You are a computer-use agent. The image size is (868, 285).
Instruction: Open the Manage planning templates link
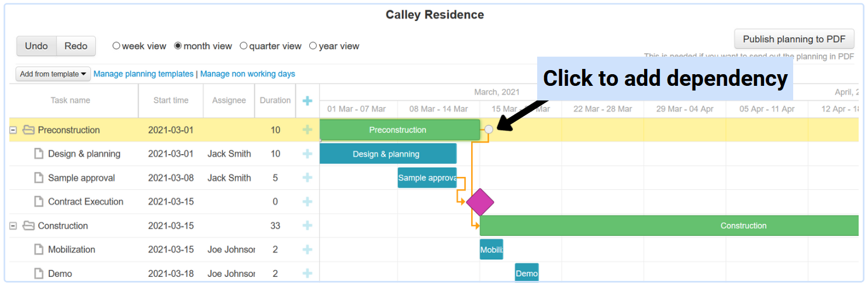click(x=143, y=74)
